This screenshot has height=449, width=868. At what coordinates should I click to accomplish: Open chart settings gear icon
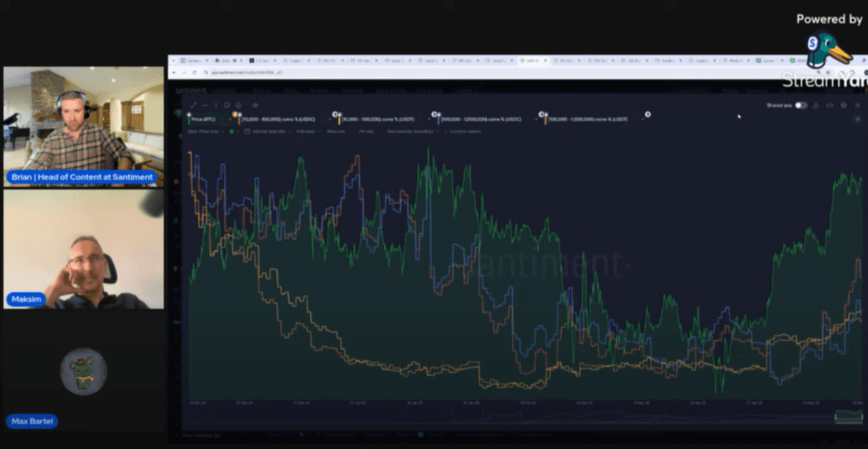coord(843,105)
